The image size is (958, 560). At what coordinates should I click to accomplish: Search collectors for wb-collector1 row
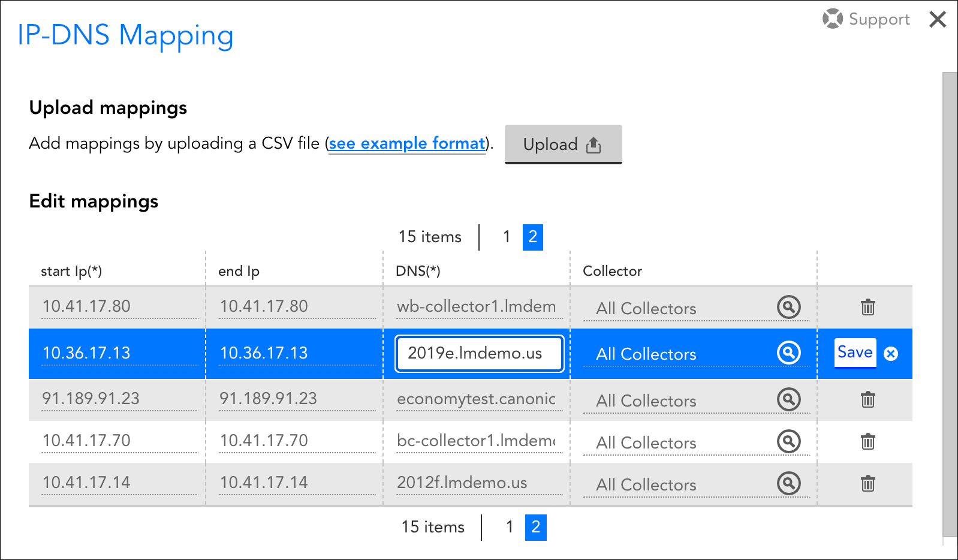click(788, 307)
